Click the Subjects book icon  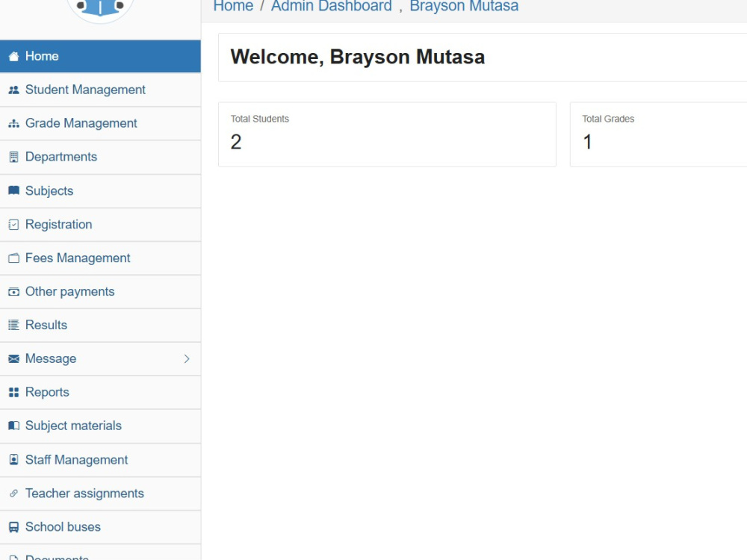pos(13,190)
